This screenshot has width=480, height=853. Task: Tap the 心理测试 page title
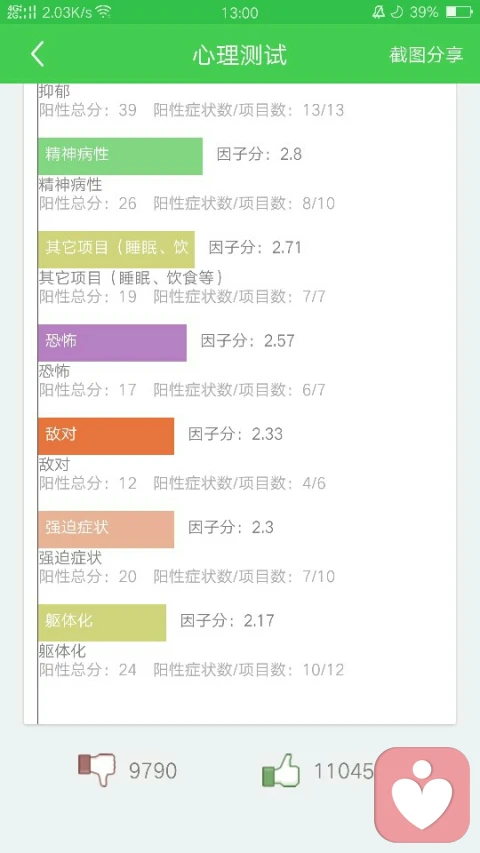pos(239,55)
